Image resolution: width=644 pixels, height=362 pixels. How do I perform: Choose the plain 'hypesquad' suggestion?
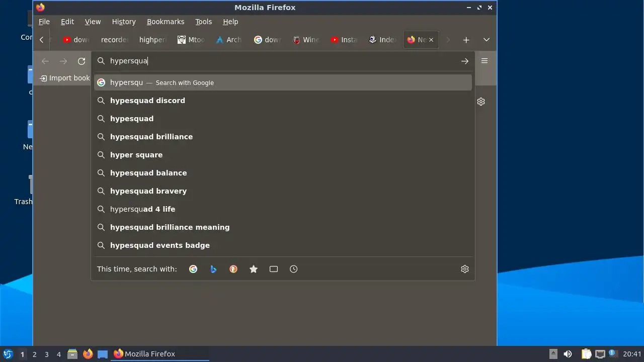click(x=283, y=119)
